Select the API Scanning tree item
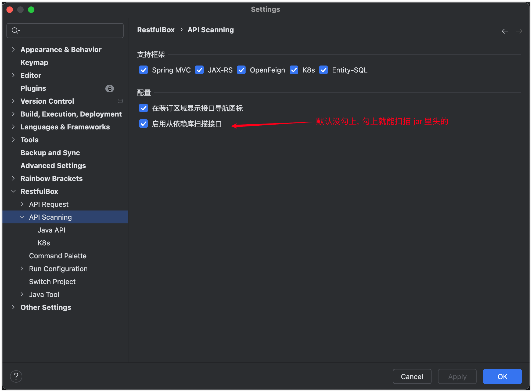This screenshot has height=392, width=532. [65, 217]
